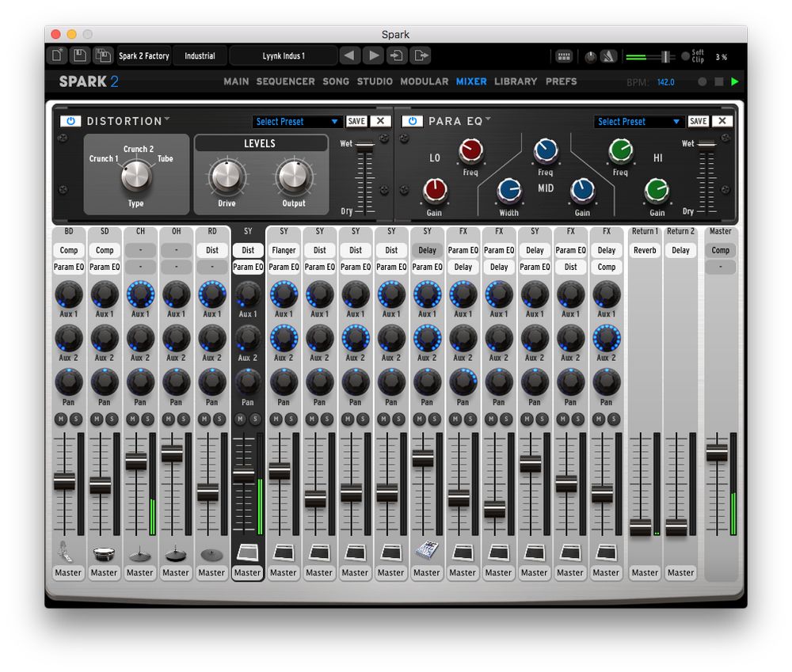Screen dimensions: 792x672
Task: Click the snare drum icon on SD channel
Action: pos(104,553)
